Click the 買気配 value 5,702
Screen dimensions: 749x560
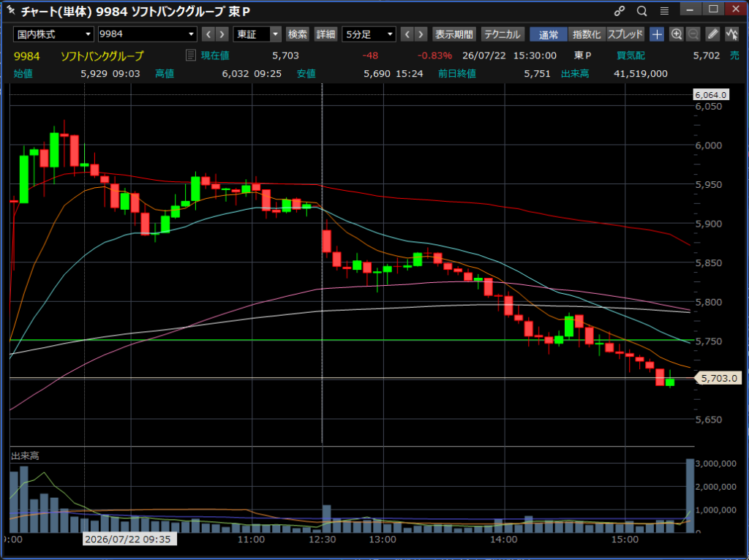(x=706, y=56)
